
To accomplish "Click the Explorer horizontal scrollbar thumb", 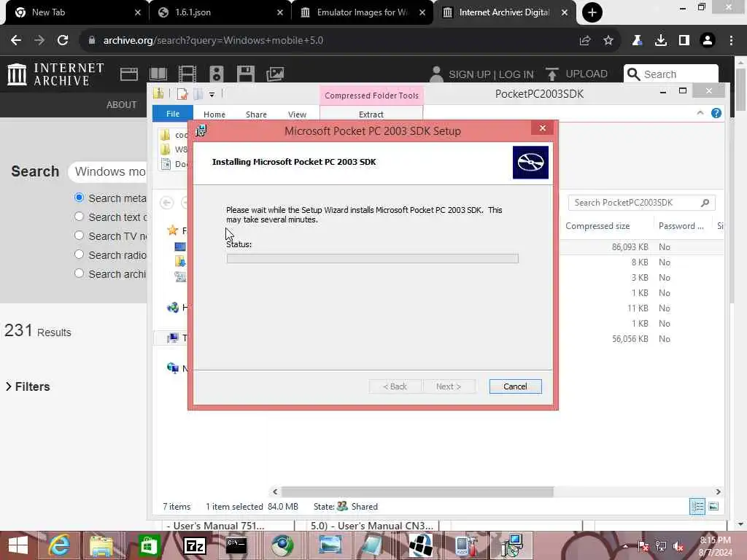I will click(x=417, y=491).
